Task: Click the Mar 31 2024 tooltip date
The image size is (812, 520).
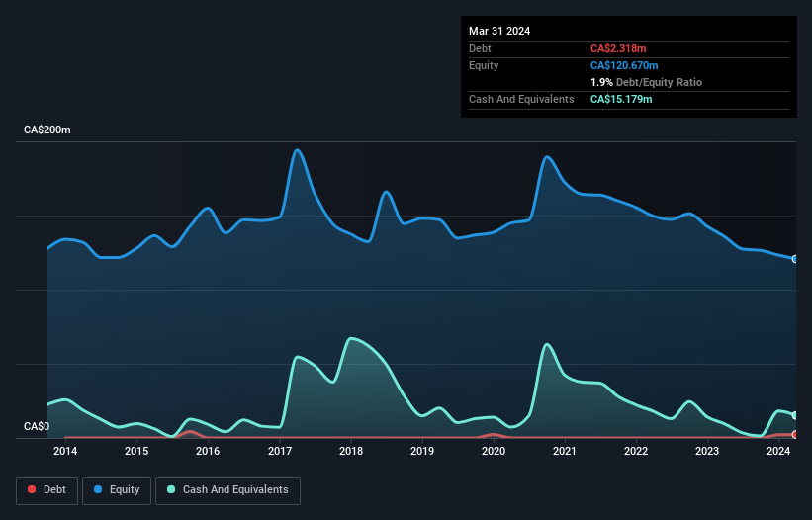Action: pos(499,31)
